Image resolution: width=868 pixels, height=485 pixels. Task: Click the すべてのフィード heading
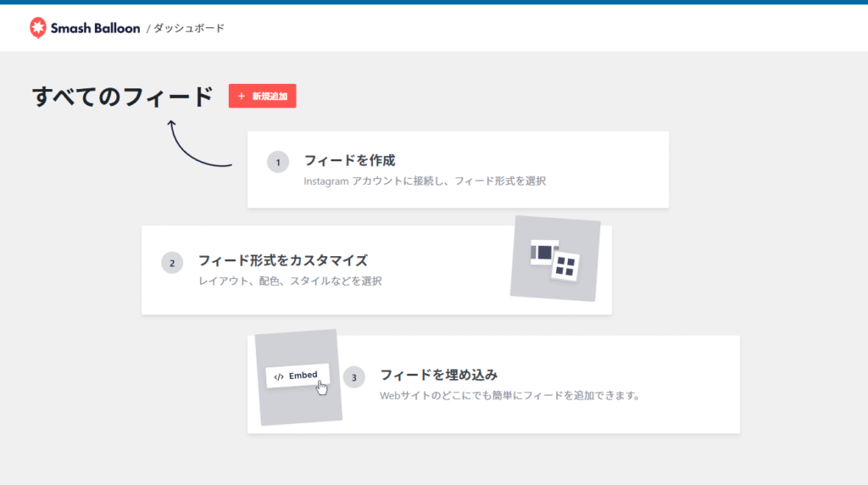(x=122, y=97)
